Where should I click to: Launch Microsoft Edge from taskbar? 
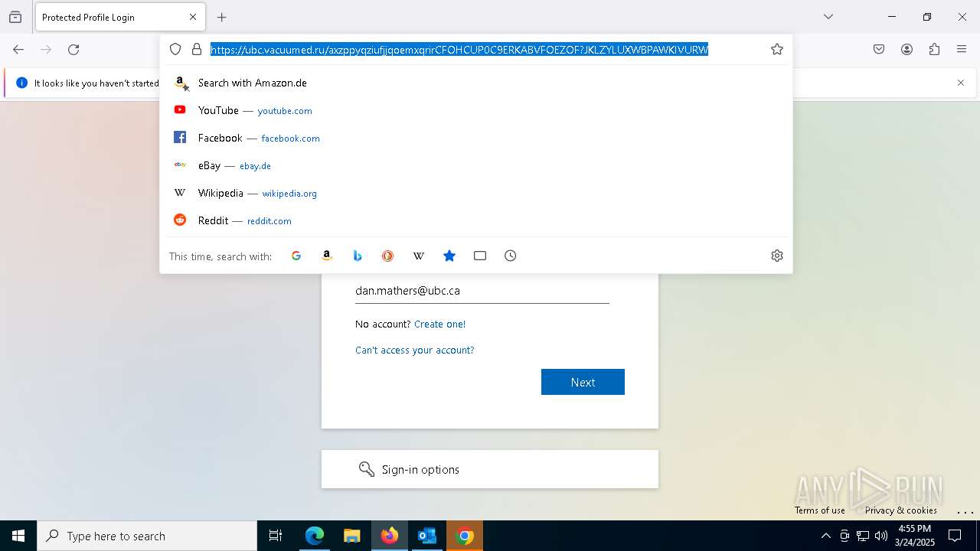(x=315, y=536)
